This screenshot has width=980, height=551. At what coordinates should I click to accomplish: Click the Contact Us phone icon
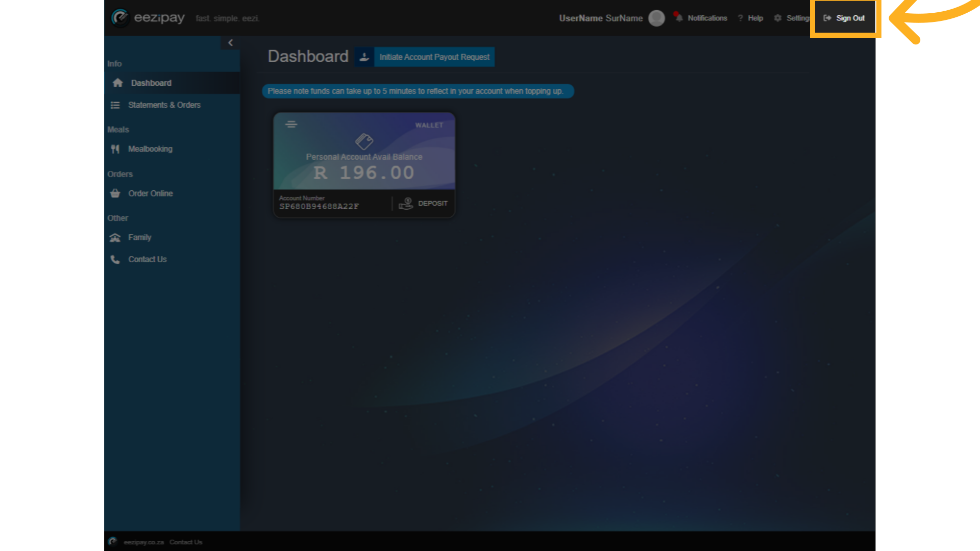pyautogui.click(x=115, y=260)
